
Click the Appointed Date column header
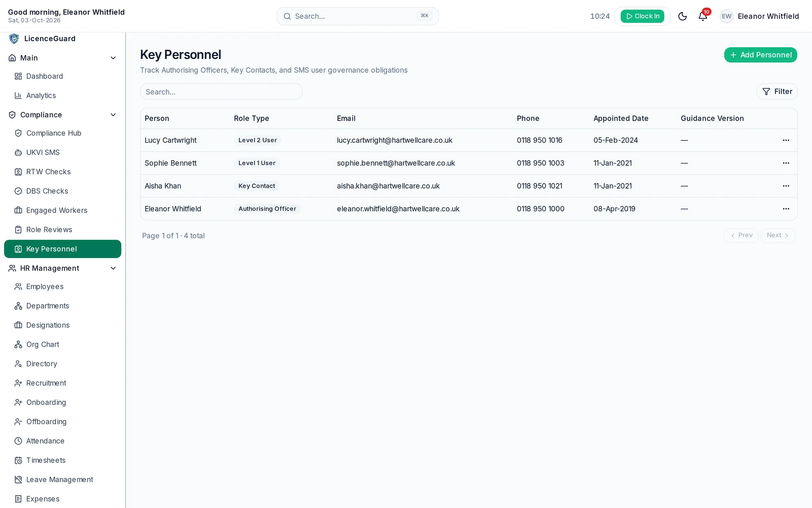pos(621,118)
